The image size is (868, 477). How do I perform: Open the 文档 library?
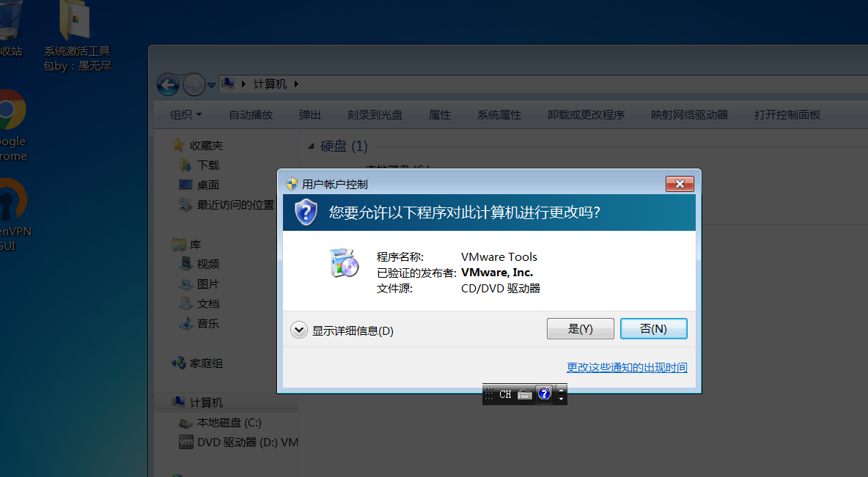pos(208,304)
